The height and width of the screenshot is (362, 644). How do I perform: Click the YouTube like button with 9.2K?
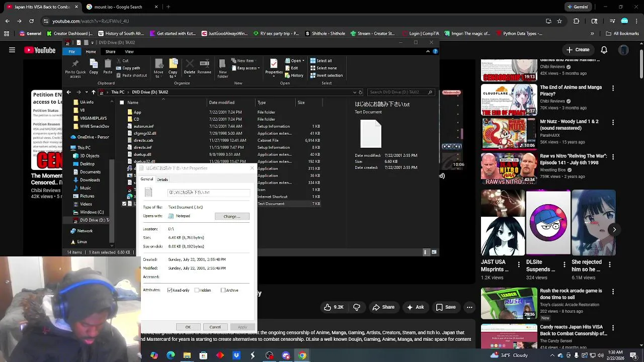coord(334,307)
